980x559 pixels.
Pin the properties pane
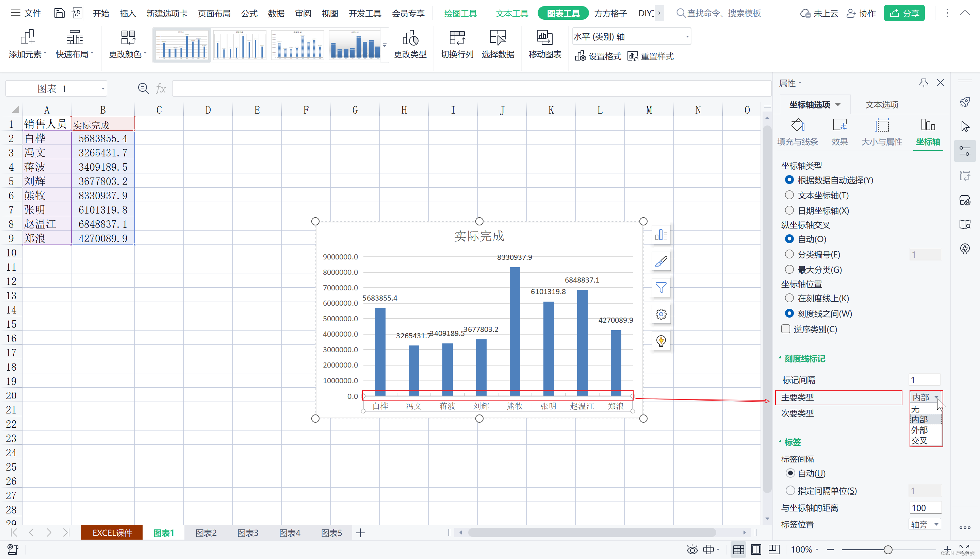(x=924, y=83)
